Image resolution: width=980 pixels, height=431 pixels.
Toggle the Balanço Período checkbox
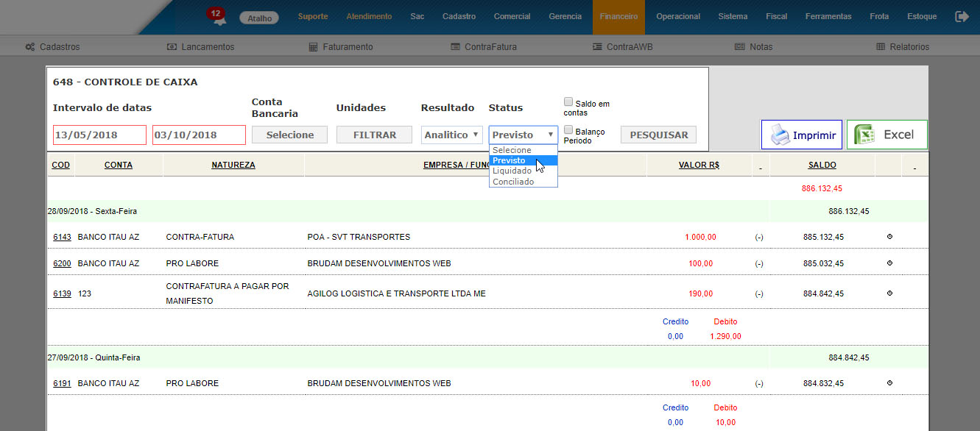(568, 130)
